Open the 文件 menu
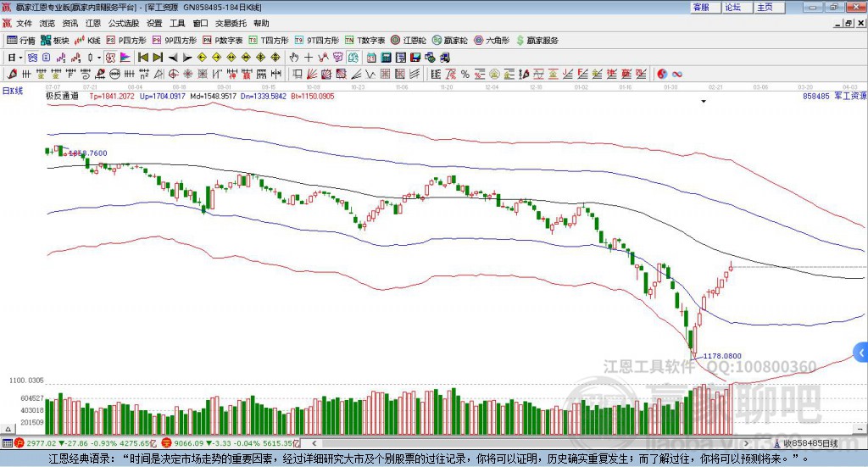Image resolution: width=868 pixels, height=467 pixels. point(24,23)
